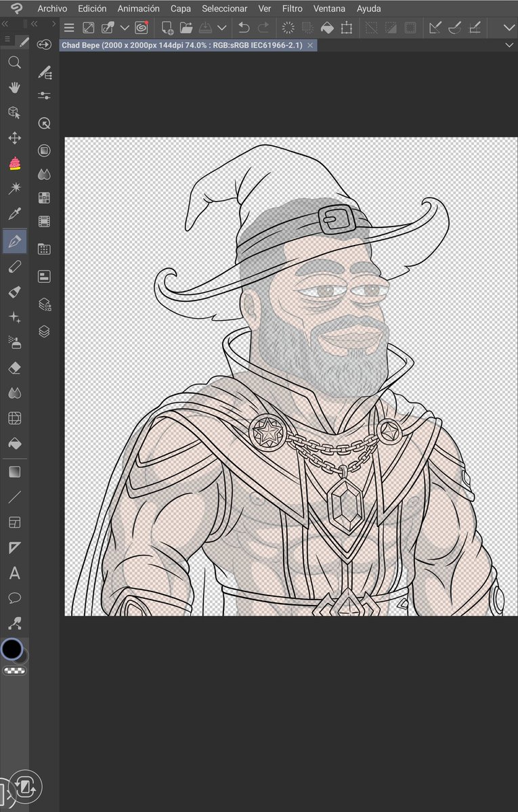Pick the Auto select magic wand tool

tap(14, 189)
